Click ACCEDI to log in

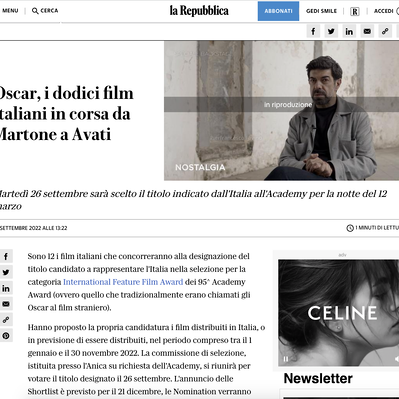pos(384,11)
